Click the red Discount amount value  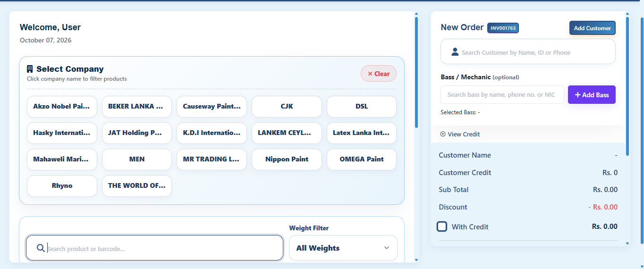click(x=603, y=207)
